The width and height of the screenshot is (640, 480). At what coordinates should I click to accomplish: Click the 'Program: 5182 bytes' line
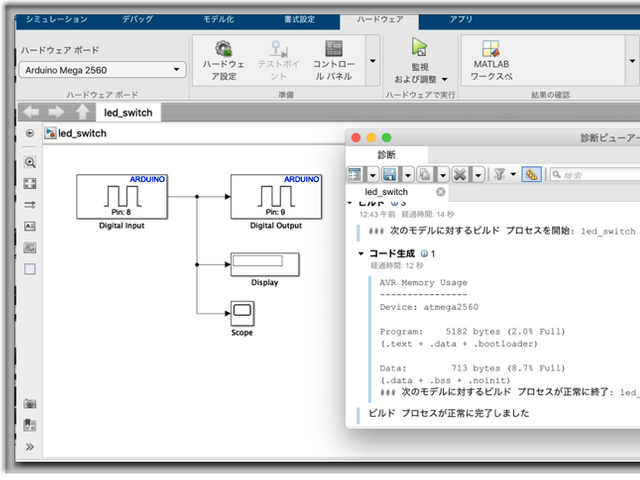point(472,331)
